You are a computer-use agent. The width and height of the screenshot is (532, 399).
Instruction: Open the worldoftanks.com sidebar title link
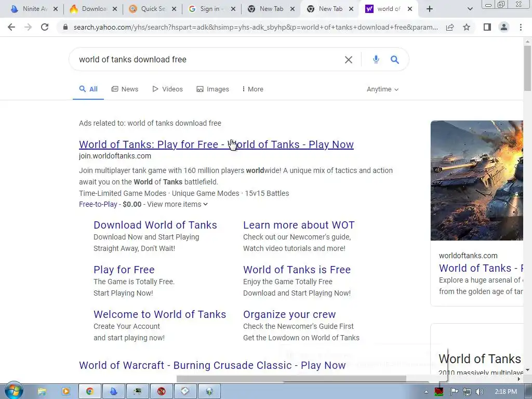click(x=481, y=269)
